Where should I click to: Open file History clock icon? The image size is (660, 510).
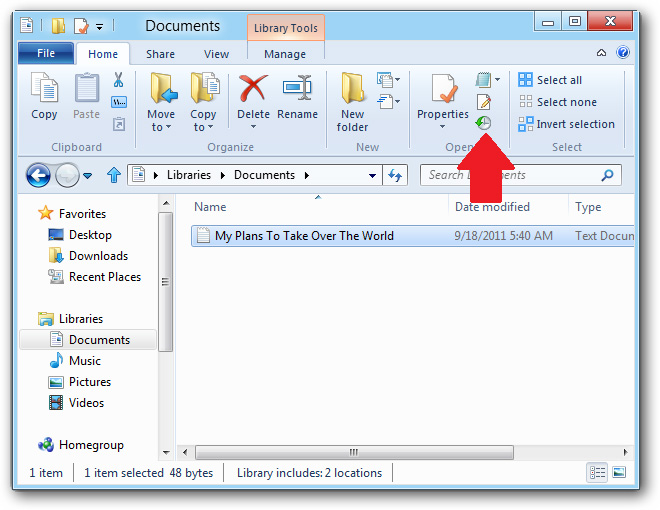[x=483, y=123]
